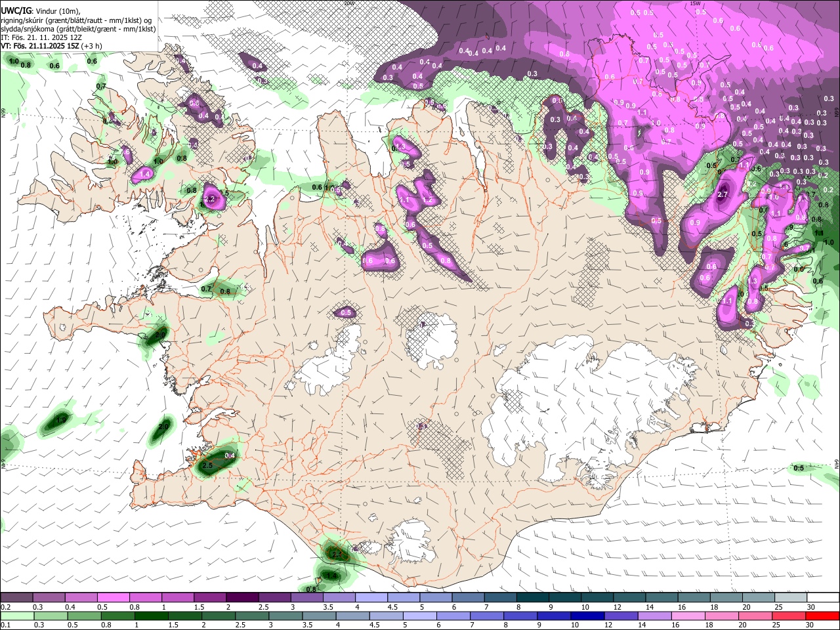Click lower scale dark green swatch between 1 and 1.5

coord(151,616)
